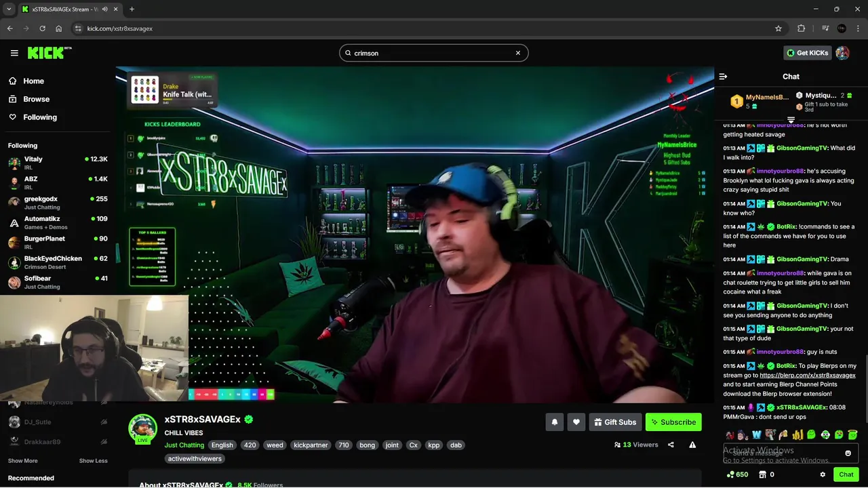The image size is (868, 488).
Task: Click xSTR8xSAVAGEx channel name
Action: 202,420
